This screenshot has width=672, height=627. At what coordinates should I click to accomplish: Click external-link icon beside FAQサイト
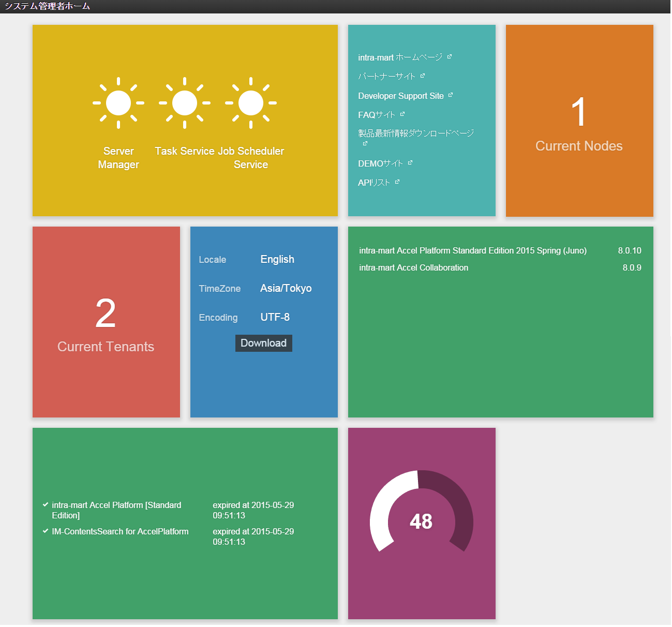(x=402, y=114)
